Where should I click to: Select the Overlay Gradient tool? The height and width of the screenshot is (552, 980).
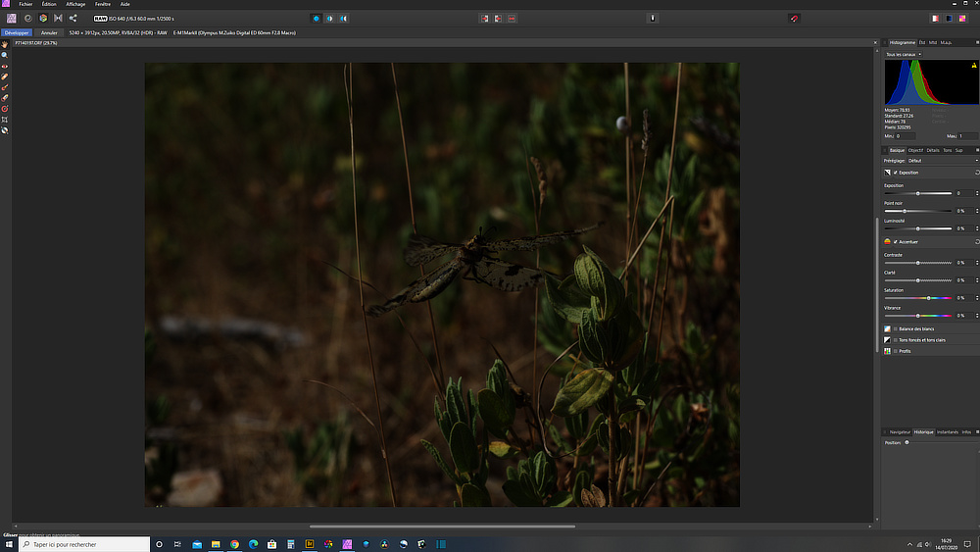point(4,109)
